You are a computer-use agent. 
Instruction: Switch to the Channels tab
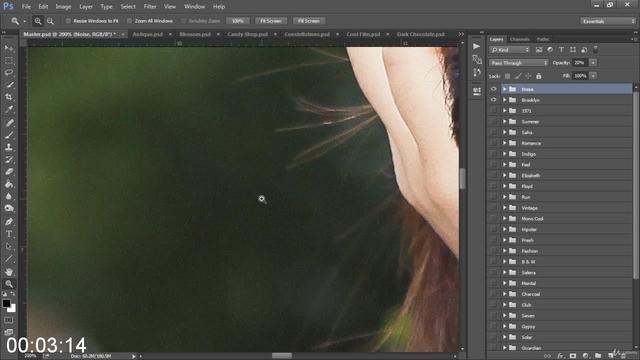click(x=520, y=39)
